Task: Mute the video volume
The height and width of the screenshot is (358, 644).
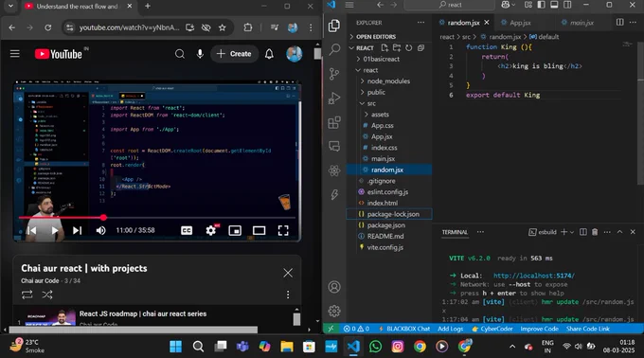Action: pyautogui.click(x=100, y=230)
